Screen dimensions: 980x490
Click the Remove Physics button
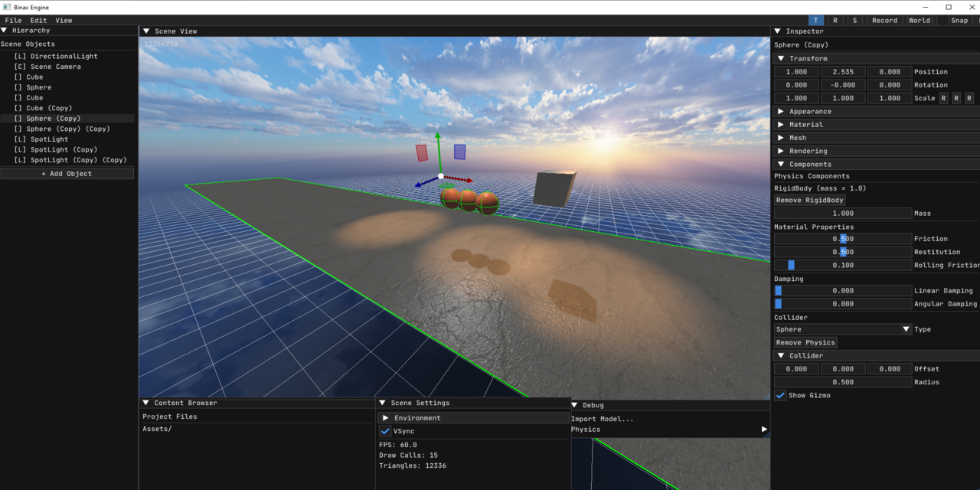(x=805, y=342)
